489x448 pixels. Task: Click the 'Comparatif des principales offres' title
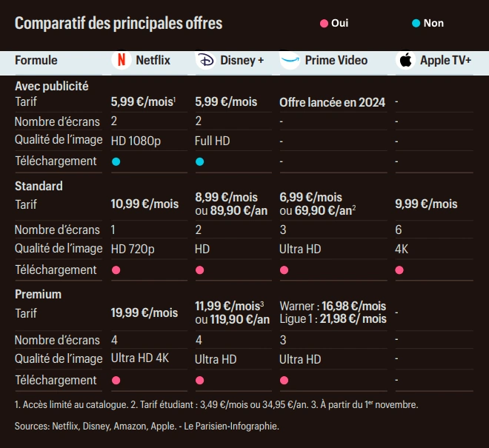(119, 24)
